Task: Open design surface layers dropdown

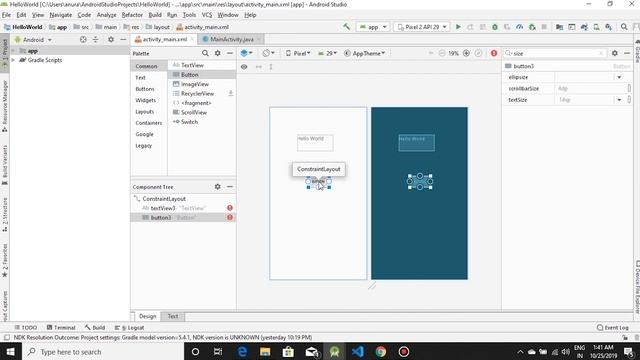Action: click(x=246, y=53)
